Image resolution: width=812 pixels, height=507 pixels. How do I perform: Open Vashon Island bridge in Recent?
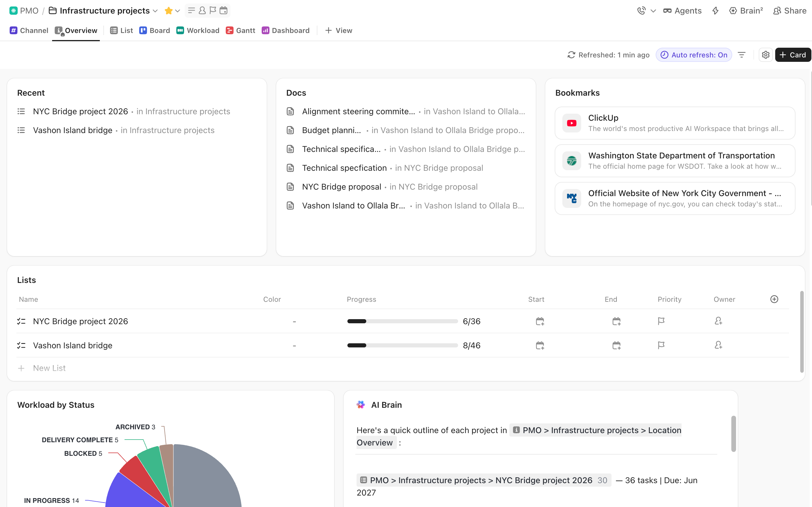[73, 130]
